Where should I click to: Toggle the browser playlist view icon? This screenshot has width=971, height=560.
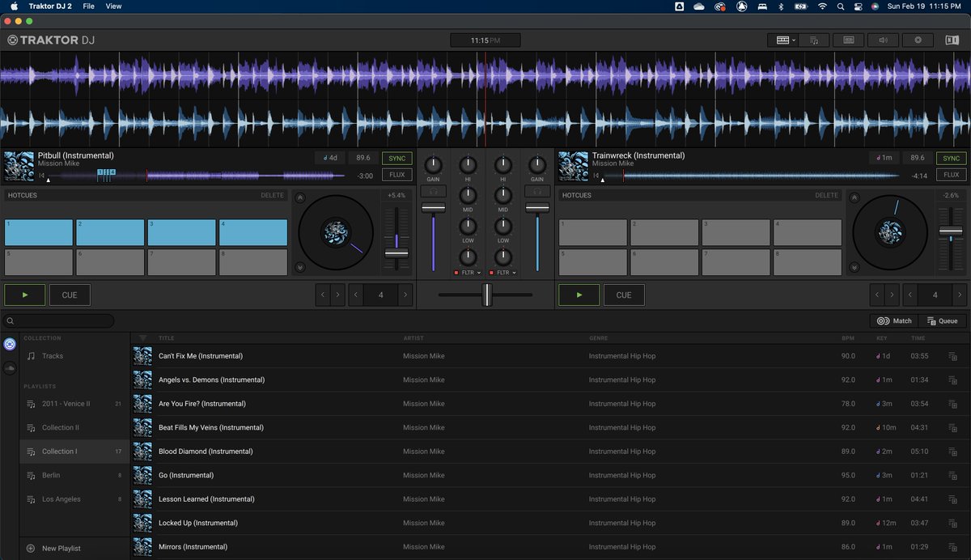point(814,40)
